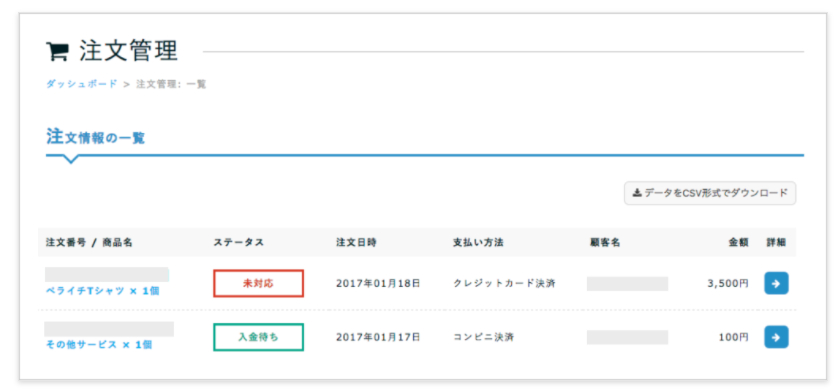Download data via データをCSV形式でダウンロード button
Screen dimensions: 835x389
pyautogui.click(x=710, y=193)
